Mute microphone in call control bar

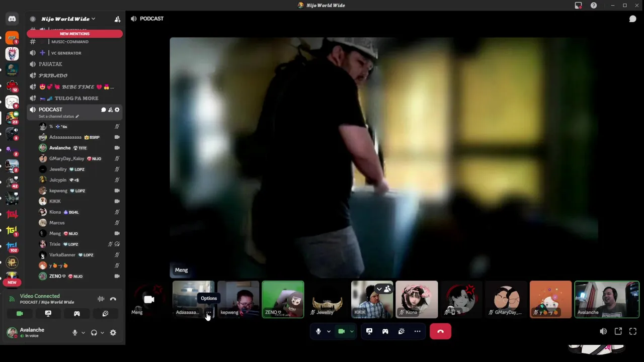[x=318, y=331]
